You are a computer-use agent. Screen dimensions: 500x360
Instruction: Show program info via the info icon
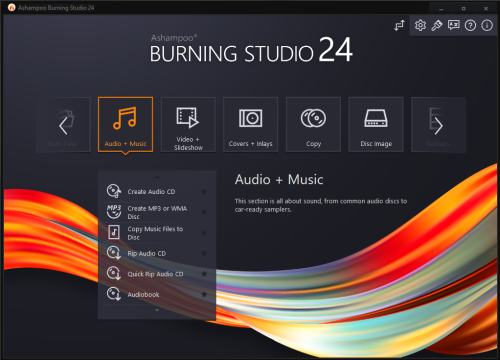tap(487, 25)
